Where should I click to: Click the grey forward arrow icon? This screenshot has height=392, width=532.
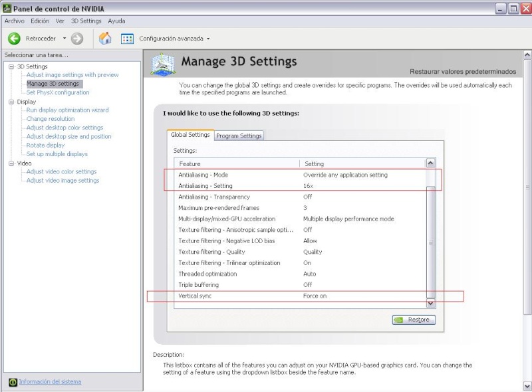pyautogui.click(x=77, y=39)
